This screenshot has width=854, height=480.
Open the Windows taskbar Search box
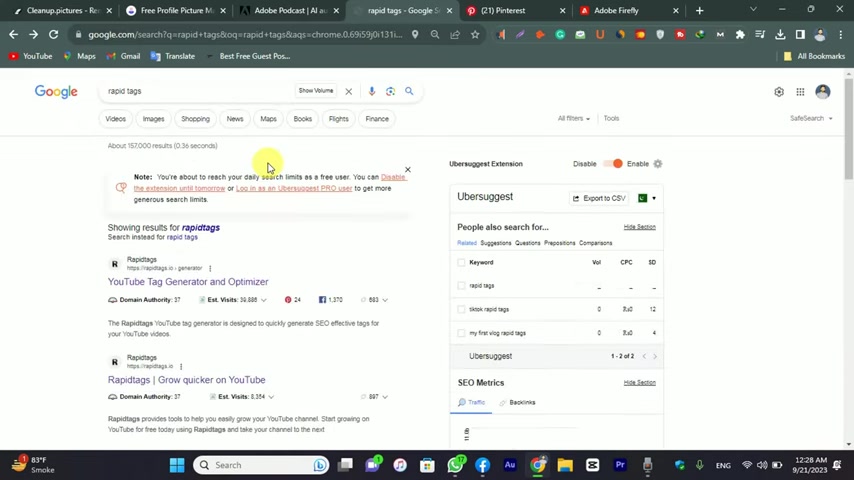click(x=261, y=465)
